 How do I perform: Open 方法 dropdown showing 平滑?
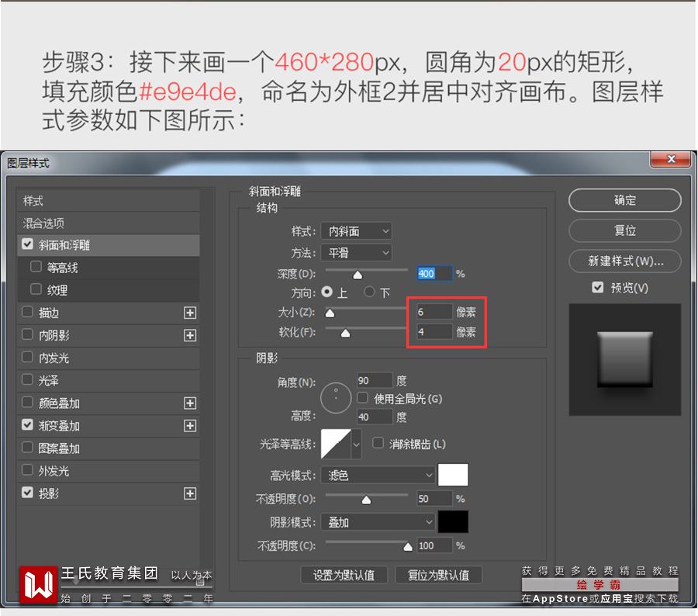(x=357, y=253)
